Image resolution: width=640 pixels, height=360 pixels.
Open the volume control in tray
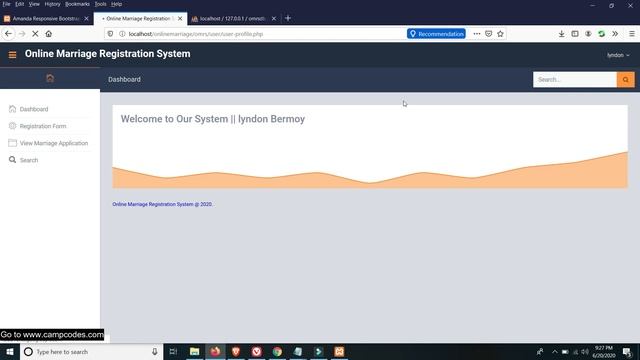tap(585, 352)
